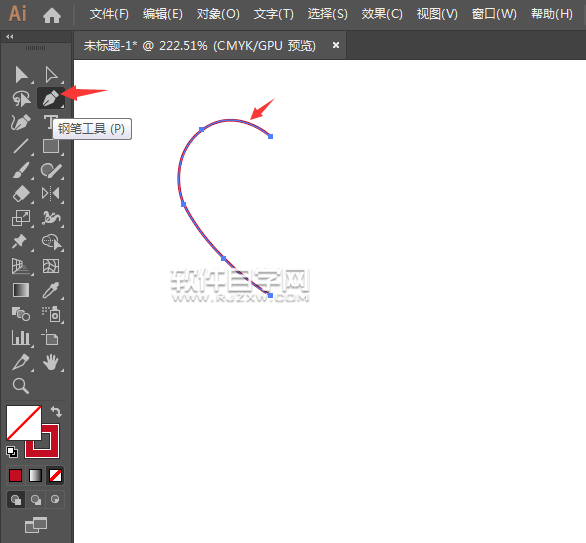Select the Gradient tool
The width and height of the screenshot is (586, 543).
pos(21,290)
